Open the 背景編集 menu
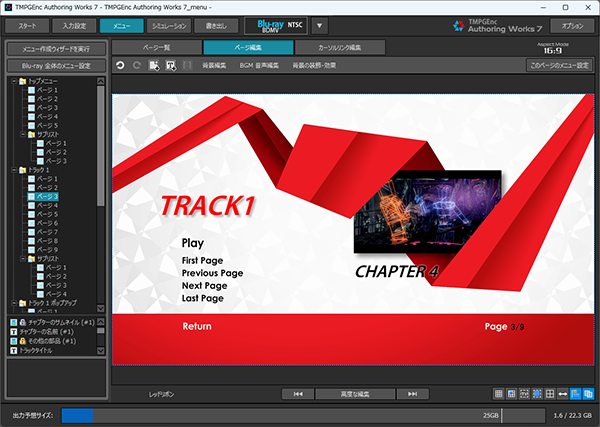This screenshot has width=600, height=427. click(x=214, y=65)
